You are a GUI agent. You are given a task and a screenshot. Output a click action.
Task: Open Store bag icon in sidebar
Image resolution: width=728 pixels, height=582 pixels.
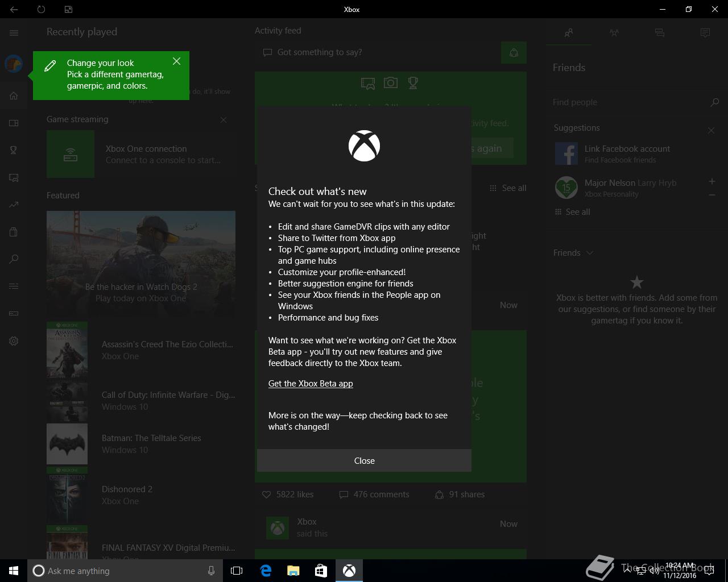[x=14, y=232]
